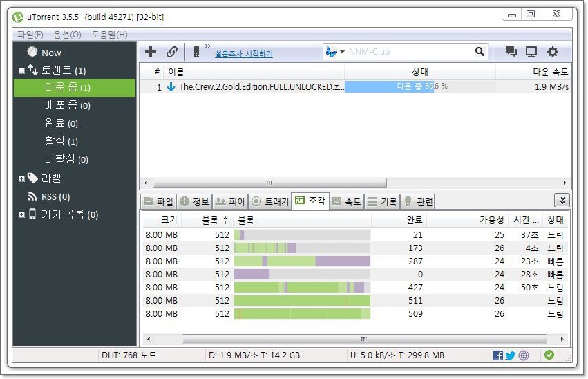
Task: Click the 기기 목록 phone icon
Action: click(32, 214)
